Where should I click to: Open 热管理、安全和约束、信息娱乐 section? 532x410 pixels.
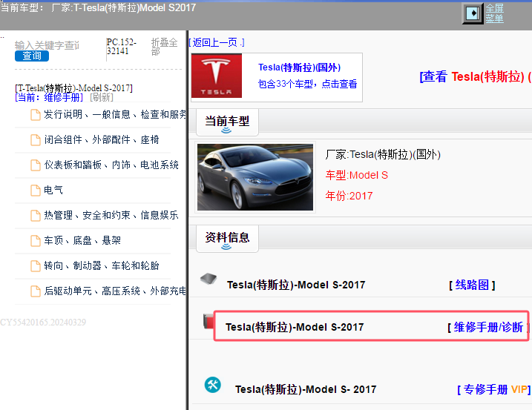click(111, 215)
